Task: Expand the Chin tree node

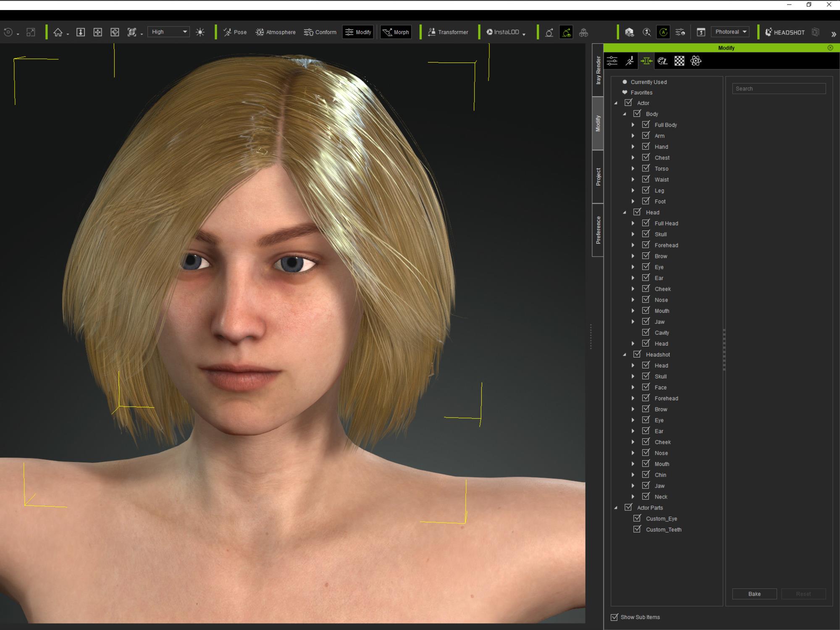Action: (633, 475)
